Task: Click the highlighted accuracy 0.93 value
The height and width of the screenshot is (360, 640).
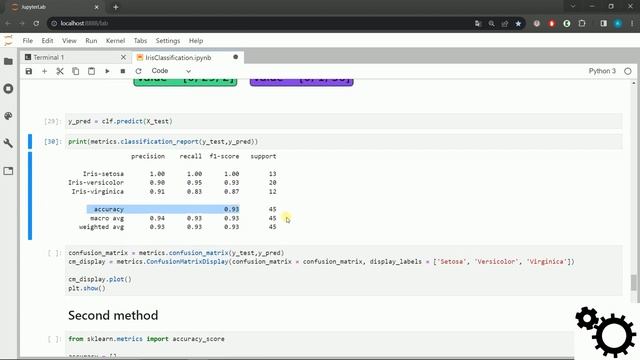Action: click(x=231, y=209)
